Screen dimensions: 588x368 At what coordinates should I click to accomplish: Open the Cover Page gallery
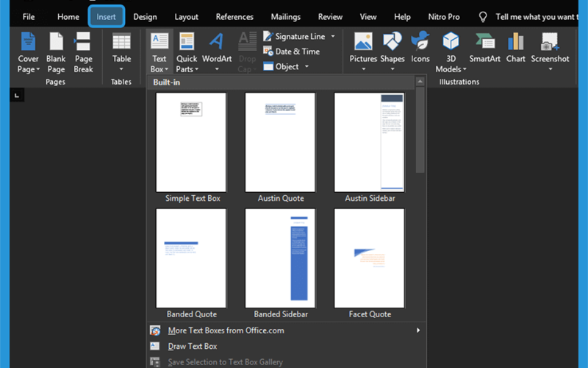pos(28,52)
